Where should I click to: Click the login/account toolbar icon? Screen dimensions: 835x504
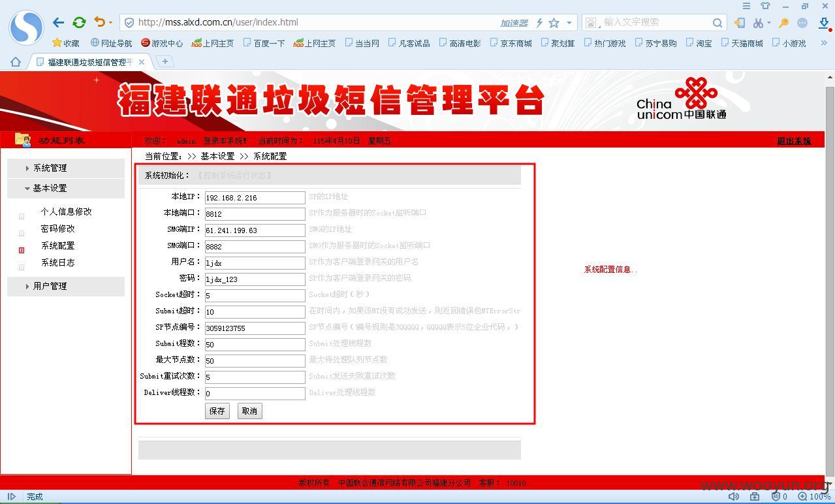coord(739,23)
